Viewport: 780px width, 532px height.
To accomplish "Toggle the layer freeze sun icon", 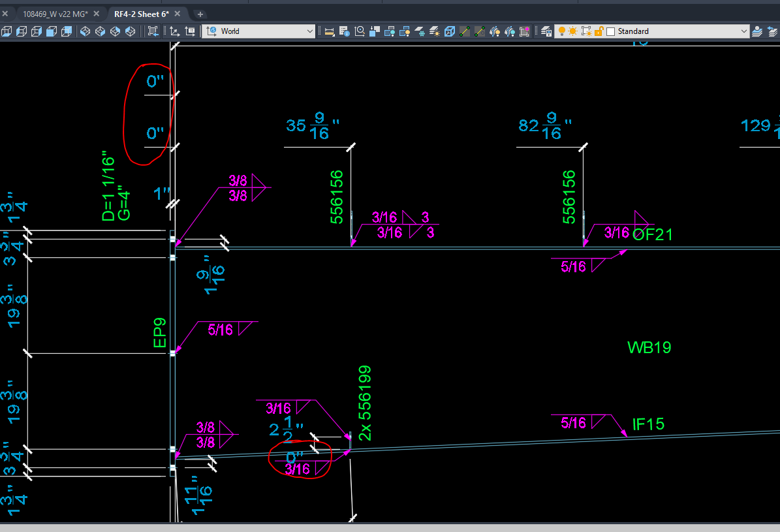I will pyautogui.click(x=572, y=31).
